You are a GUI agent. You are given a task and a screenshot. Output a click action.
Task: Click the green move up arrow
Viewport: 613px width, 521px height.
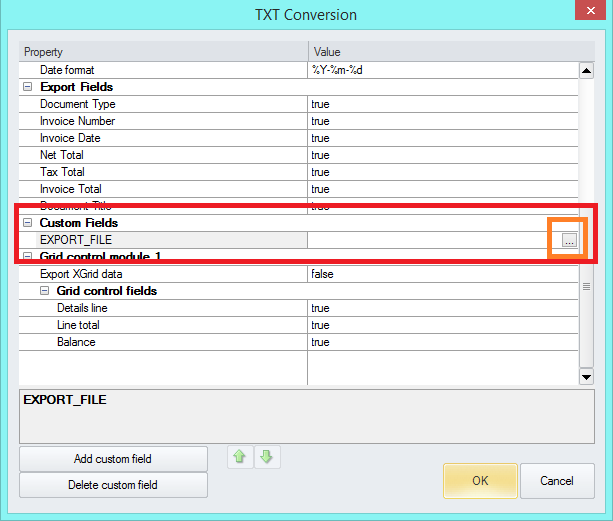[241, 458]
